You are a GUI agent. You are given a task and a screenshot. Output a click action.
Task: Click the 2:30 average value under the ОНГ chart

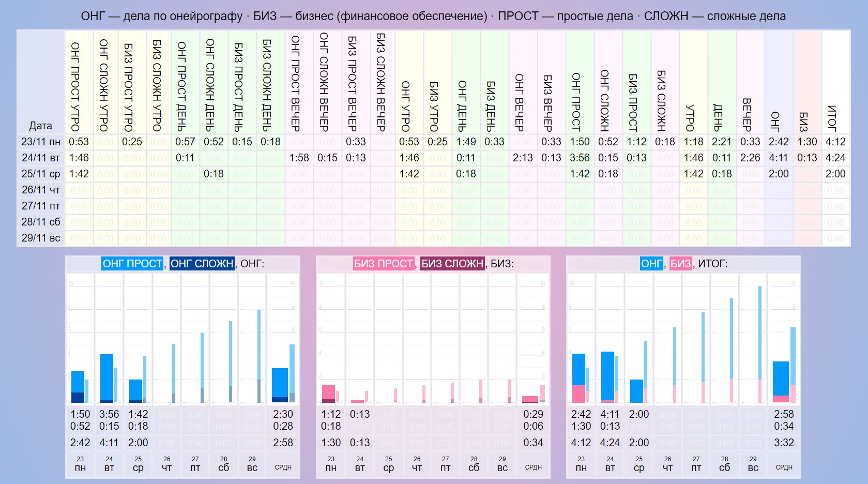[283, 414]
